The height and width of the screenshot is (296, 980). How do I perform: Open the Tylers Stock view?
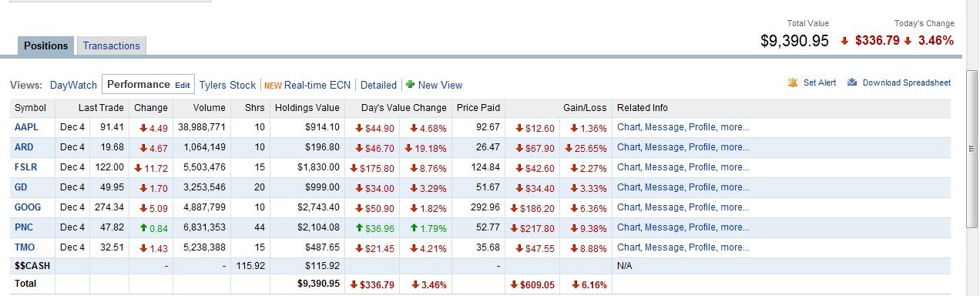coord(227,85)
